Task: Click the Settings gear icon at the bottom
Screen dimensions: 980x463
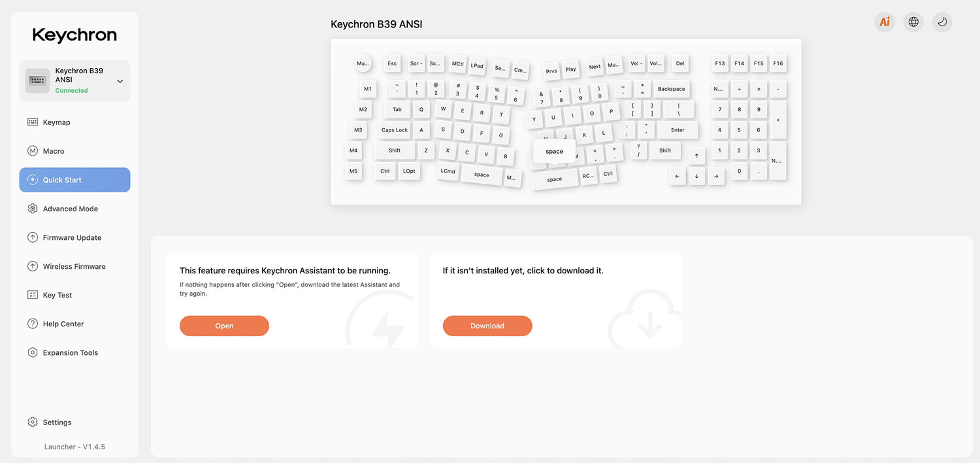Action: pos(33,422)
